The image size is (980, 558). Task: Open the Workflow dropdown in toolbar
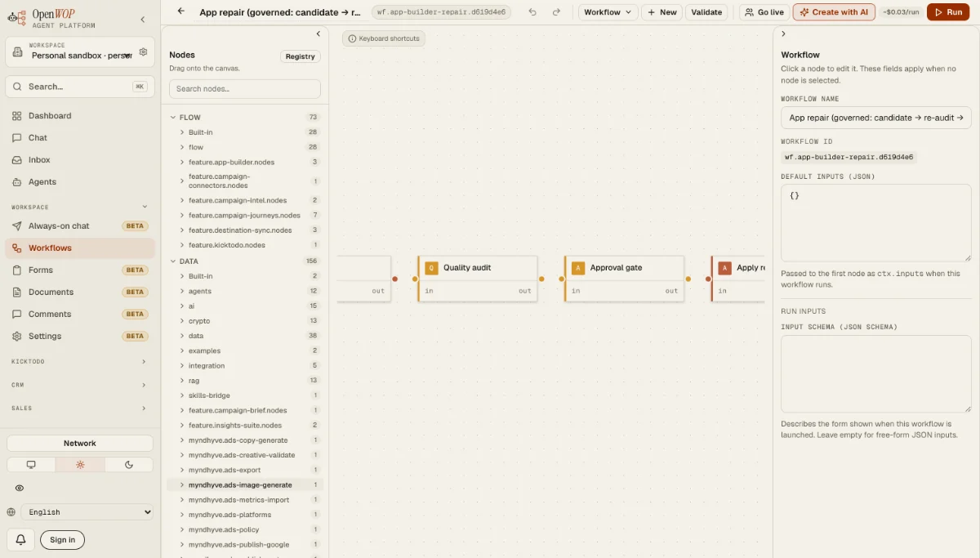(608, 12)
